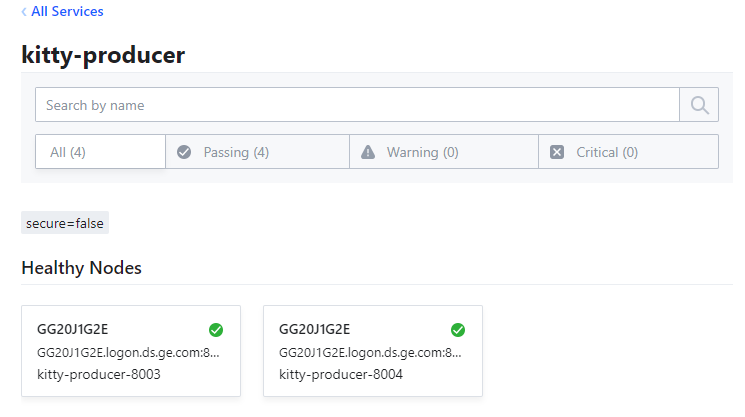Click the Warning triangle icon
745x417 pixels.
click(368, 152)
